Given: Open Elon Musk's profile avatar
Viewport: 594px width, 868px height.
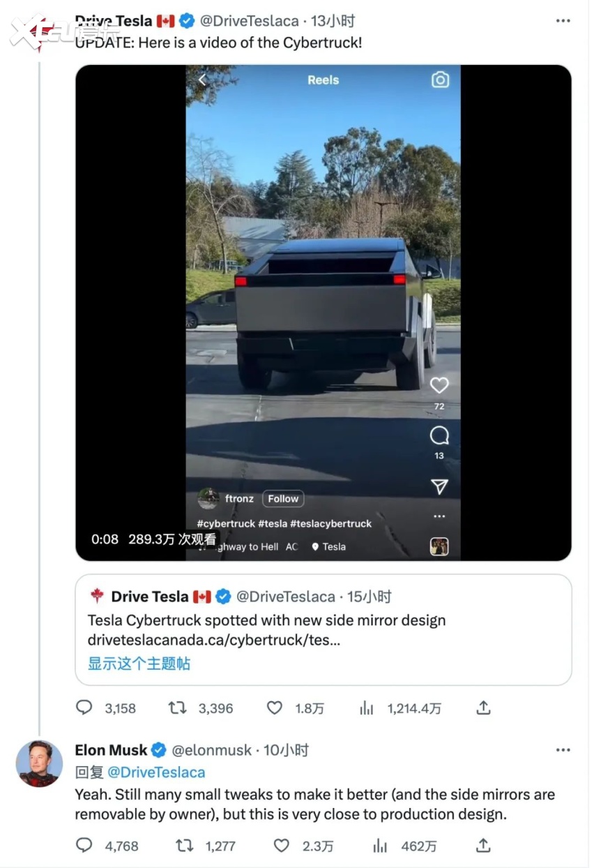Looking at the screenshot, I should pos(39,764).
